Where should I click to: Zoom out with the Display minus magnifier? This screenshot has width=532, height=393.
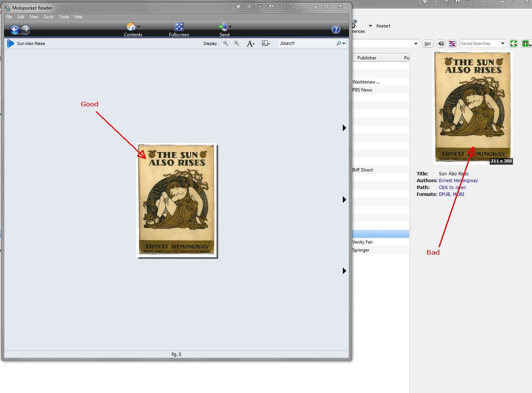226,43
